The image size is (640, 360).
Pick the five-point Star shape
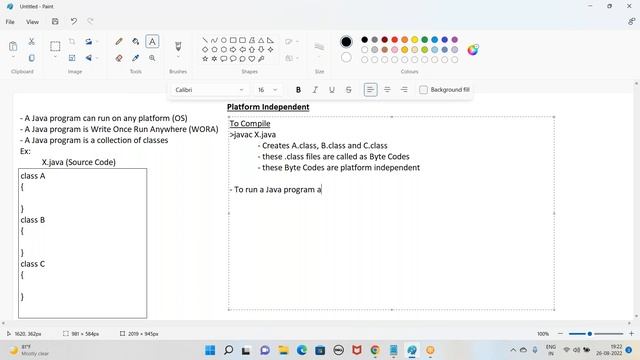coord(205,59)
